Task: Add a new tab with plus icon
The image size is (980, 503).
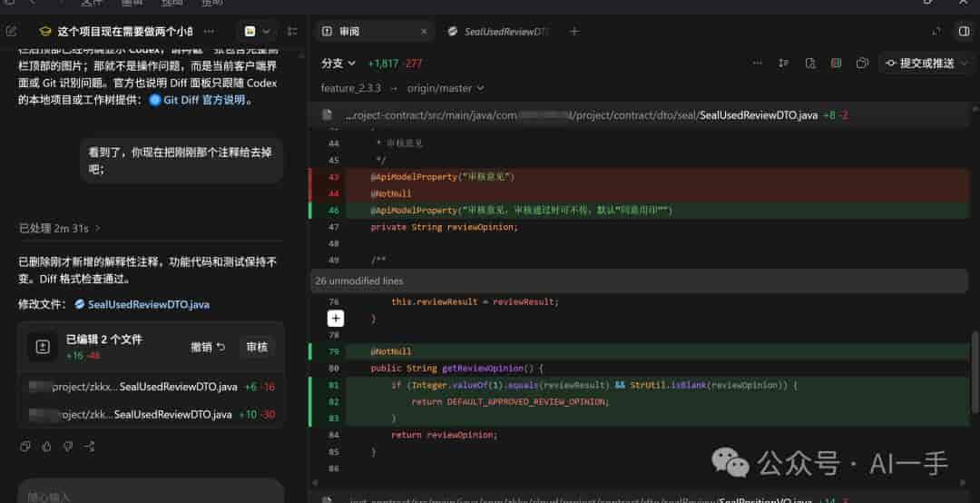Action: click(574, 31)
